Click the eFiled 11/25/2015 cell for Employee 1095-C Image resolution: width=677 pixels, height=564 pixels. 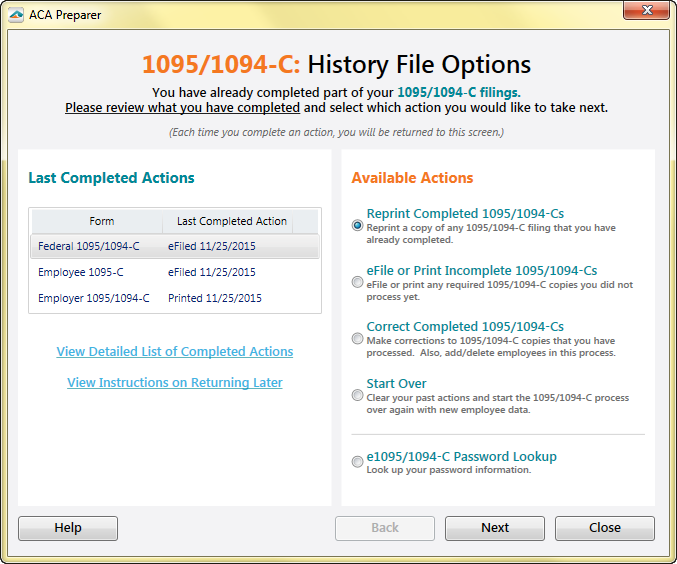212,272
